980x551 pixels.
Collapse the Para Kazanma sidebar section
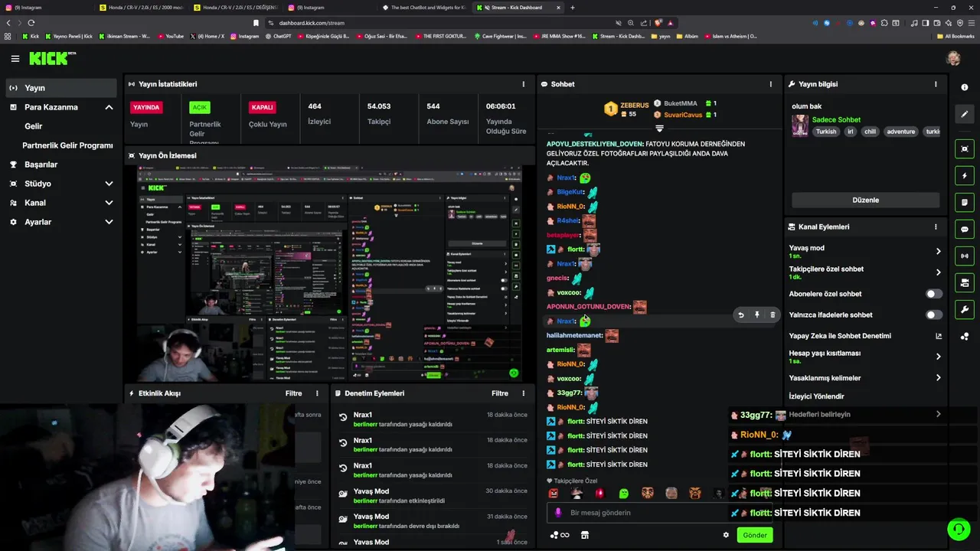pos(109,107)
